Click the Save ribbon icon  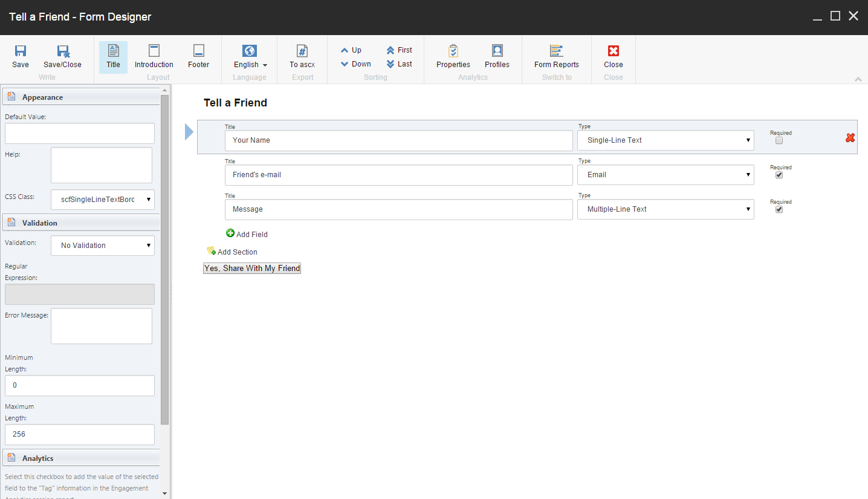[21, 51]
